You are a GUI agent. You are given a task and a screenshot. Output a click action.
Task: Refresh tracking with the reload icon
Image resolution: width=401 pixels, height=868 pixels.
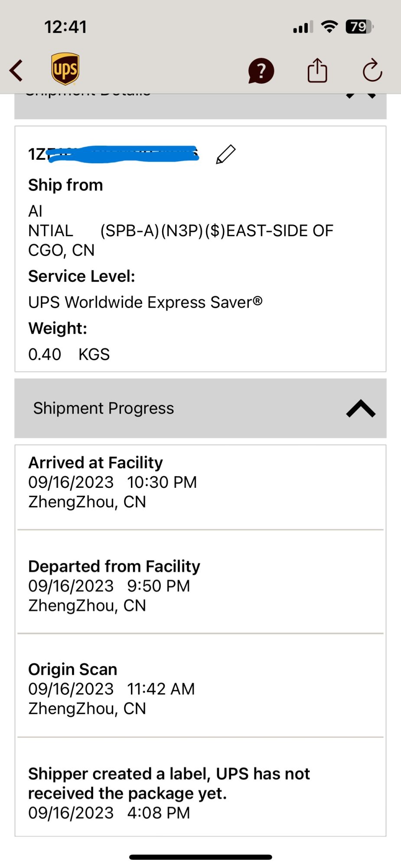pyautogui.click(x=372, y=71)
